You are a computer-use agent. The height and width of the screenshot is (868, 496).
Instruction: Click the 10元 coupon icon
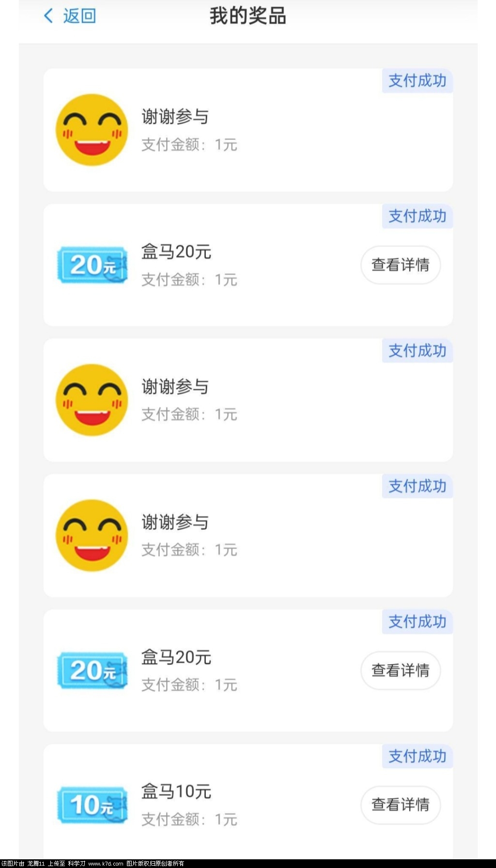point(92,805)
